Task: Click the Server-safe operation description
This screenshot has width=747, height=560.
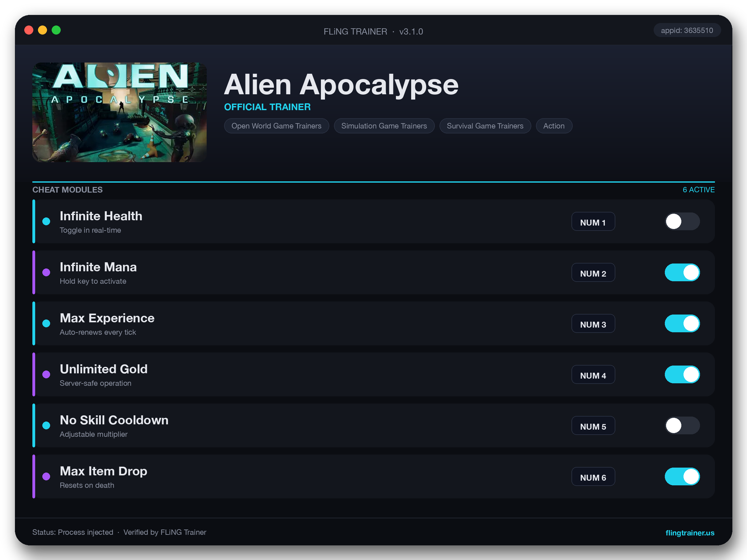Action: [x=95, y=383]
